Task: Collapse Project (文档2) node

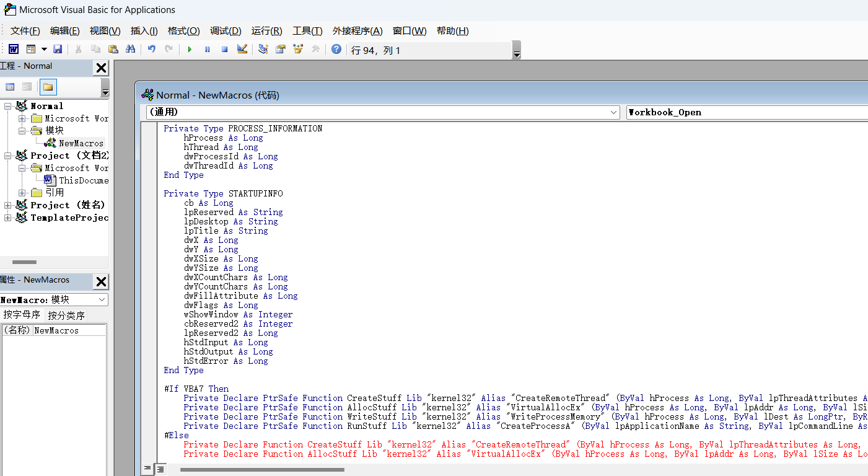Action: coord(8,156)
